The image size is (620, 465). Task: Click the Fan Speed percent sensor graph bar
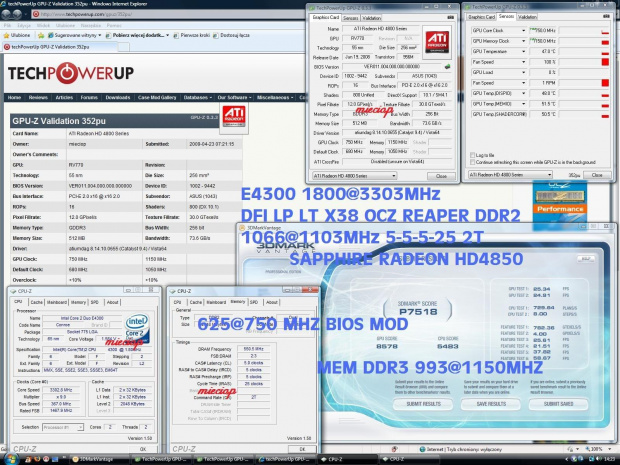point(584,62)
